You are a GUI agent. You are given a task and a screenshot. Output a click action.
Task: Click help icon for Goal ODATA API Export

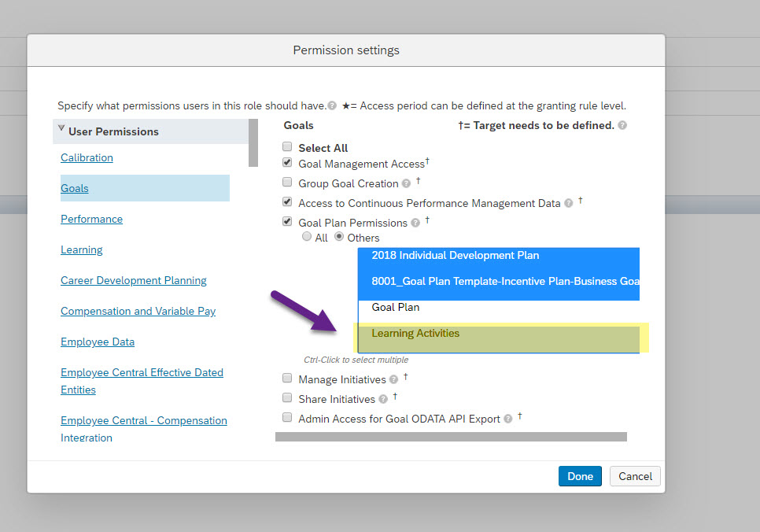[508, 419]
